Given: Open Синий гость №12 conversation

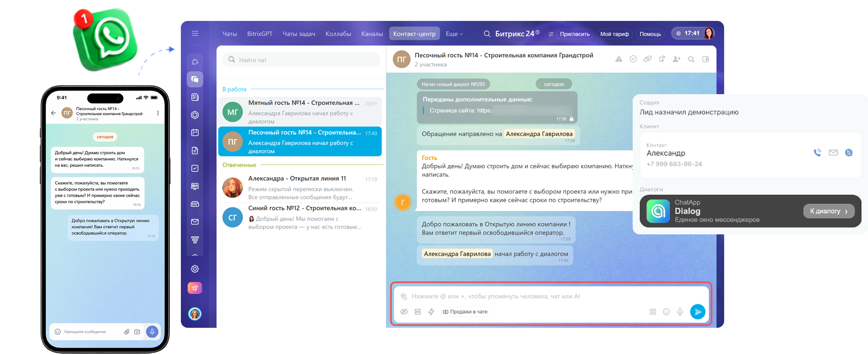Looking at the screenshot, I should [x=300, y=217].
